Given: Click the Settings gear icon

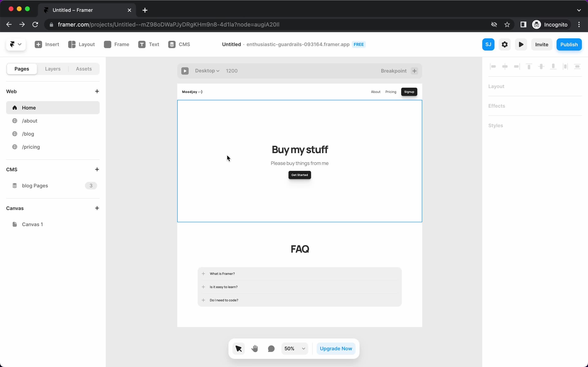Looking at the screenshot, I should point(505,44).
